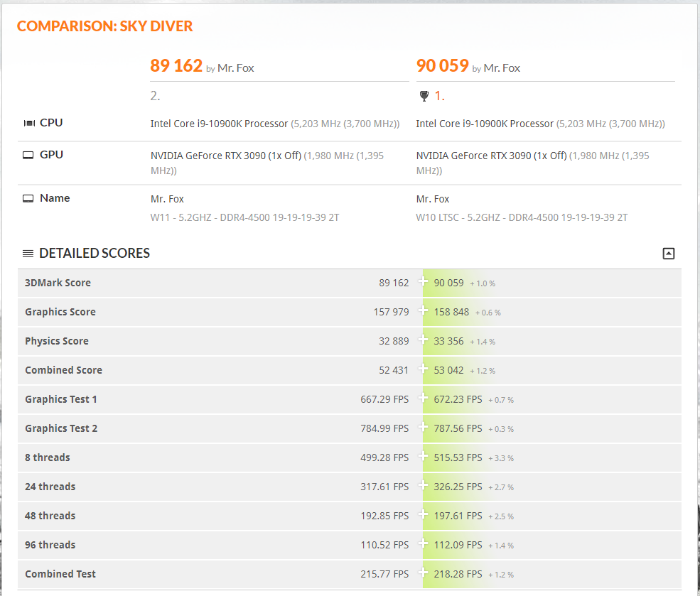Screen dimensions: 700x596
Task: Open Mr. Fox profile beside 90 059
Action: coord(502,67)
